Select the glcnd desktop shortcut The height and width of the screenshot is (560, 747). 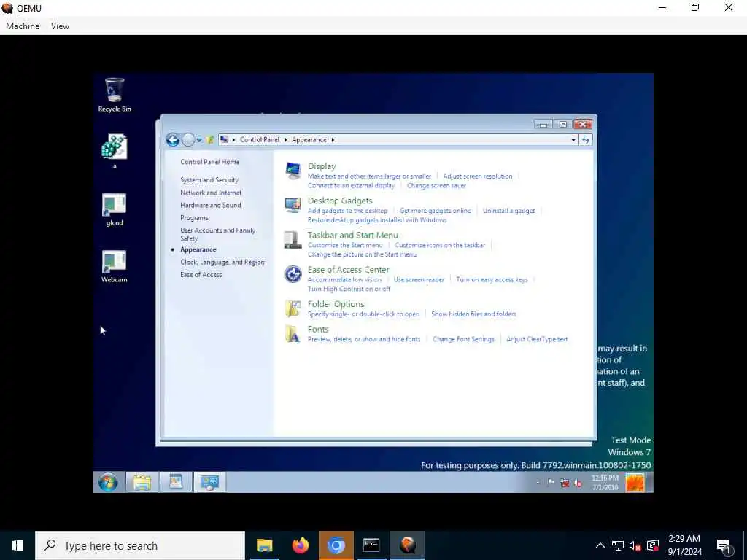click(115, 209)
